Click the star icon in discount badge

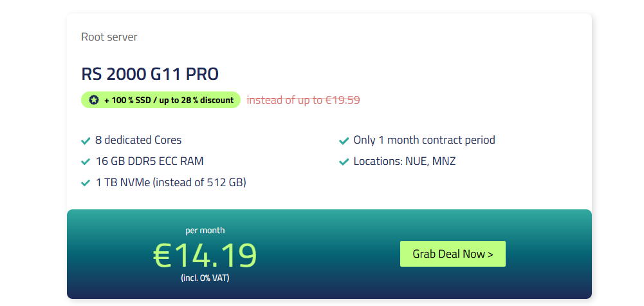pos(94,100)
